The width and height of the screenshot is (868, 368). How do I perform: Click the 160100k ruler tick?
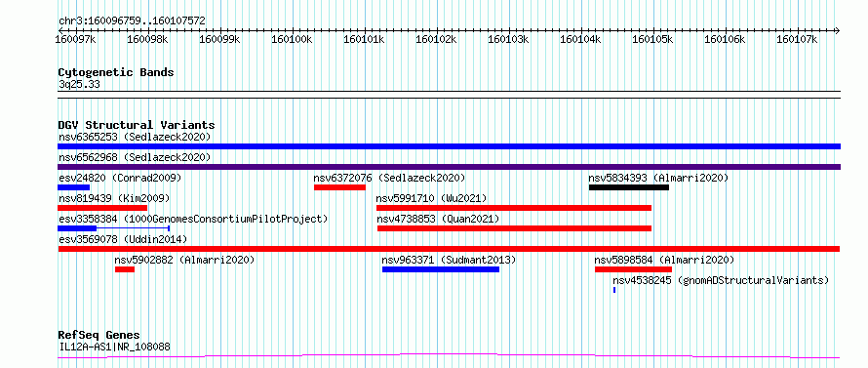pos(292,39)
